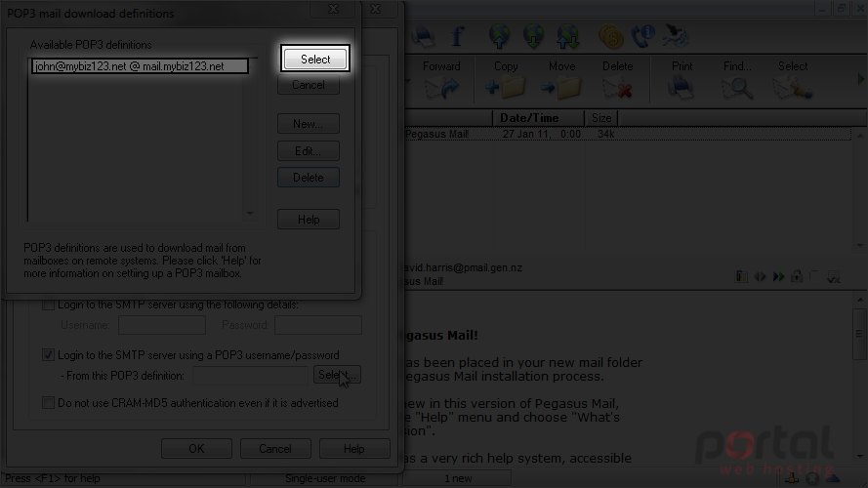Click the checkmark document icon in preview header
Image resolution: width=868 pixels, height=488 pixels.
coord(833,276)
